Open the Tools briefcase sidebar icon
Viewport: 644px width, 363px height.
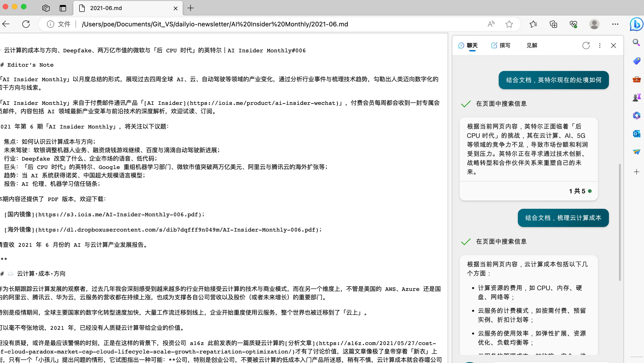636,79
